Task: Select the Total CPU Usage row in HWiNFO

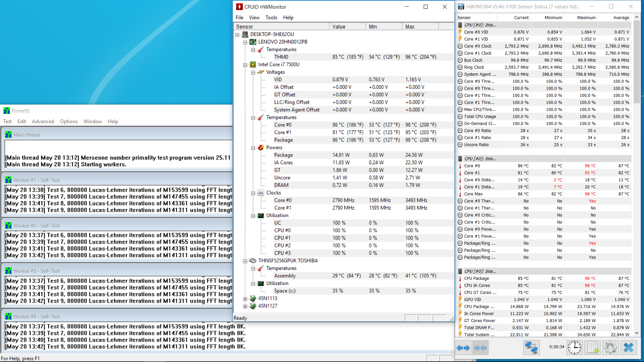Action: (544, 116)
